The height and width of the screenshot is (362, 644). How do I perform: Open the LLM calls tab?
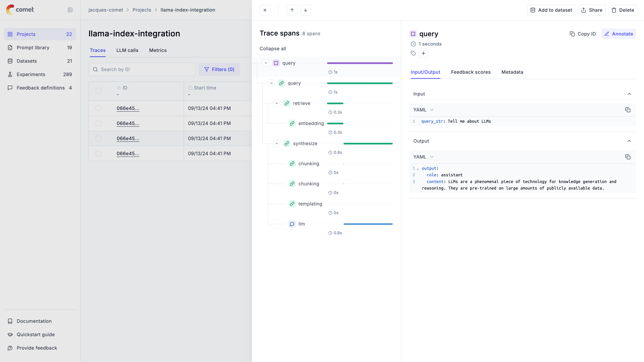[x=127, y=50]
